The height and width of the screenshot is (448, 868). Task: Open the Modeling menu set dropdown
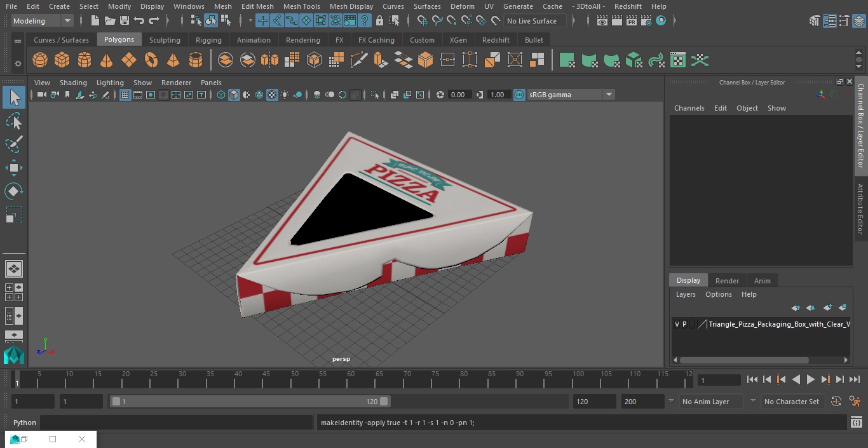[x=43, y=21]
